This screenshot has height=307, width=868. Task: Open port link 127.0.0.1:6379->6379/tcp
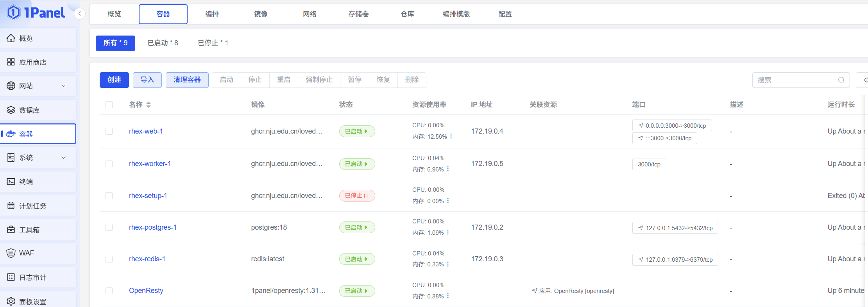675,259
